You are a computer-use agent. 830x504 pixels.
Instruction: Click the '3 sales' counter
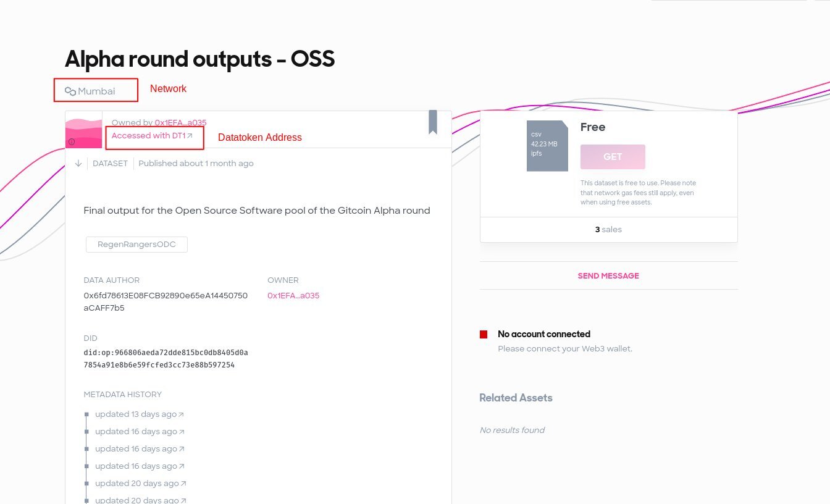pos(608,230)
